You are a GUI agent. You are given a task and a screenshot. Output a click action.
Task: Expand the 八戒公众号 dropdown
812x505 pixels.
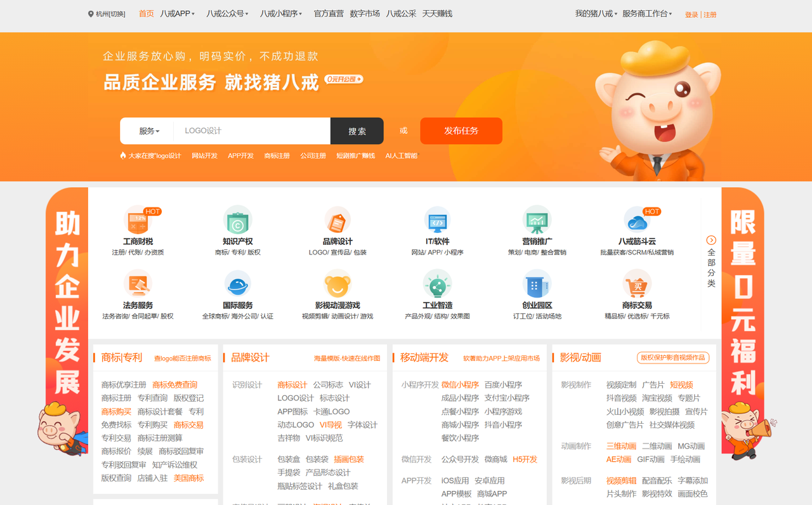click(227, 13)
